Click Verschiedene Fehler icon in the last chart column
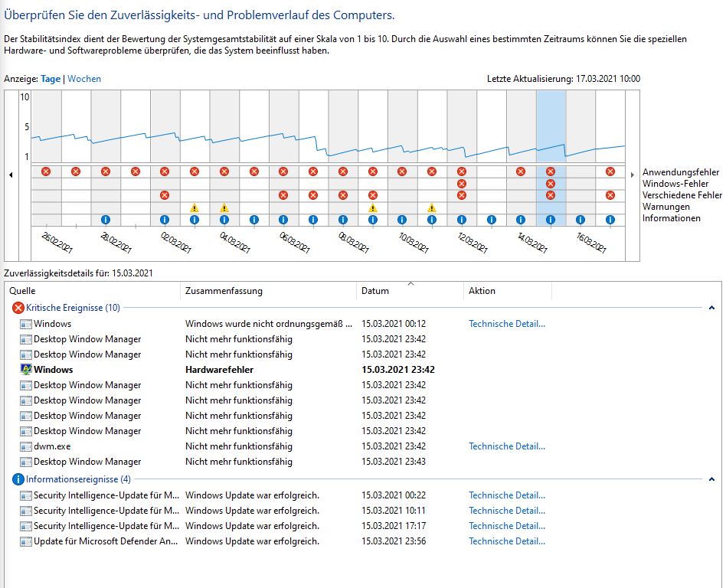Screen dimensions: 726x588 (x=610, y=195)
